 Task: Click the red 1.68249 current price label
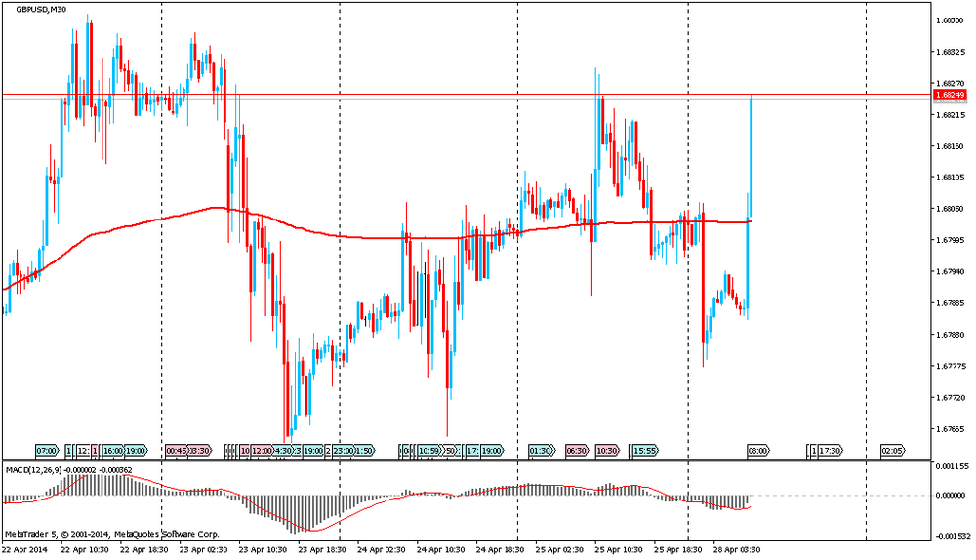click(950, 95)
